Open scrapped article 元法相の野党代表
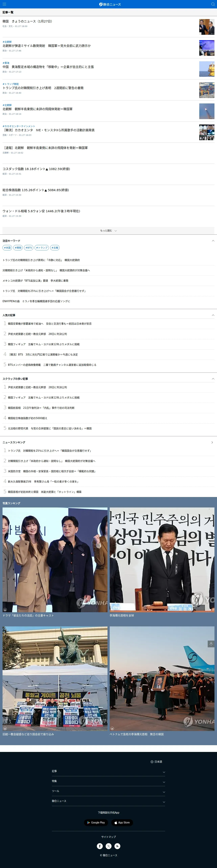Image resolution: width=217 pixels, height=868 pixels. click(x=50, y=428)
